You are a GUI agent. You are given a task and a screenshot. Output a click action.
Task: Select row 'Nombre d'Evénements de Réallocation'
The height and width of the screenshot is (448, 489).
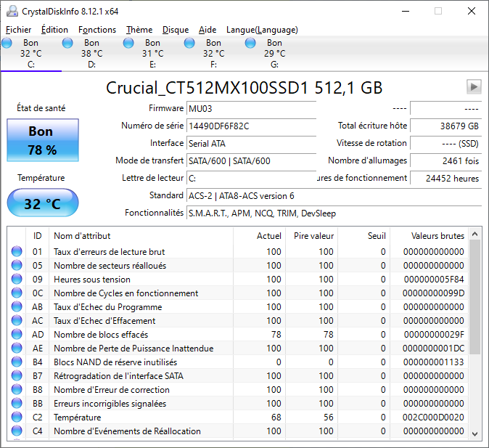pos(238,431)
